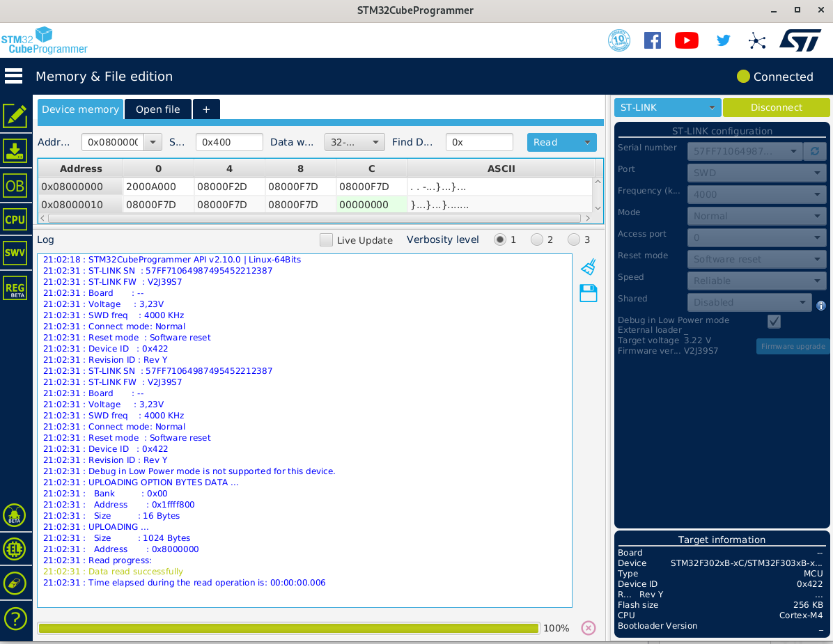The image size is (833, 644).
Task: Open Erasing & Programming download icon
Action: pyautogui.click(x=15, y=151)
